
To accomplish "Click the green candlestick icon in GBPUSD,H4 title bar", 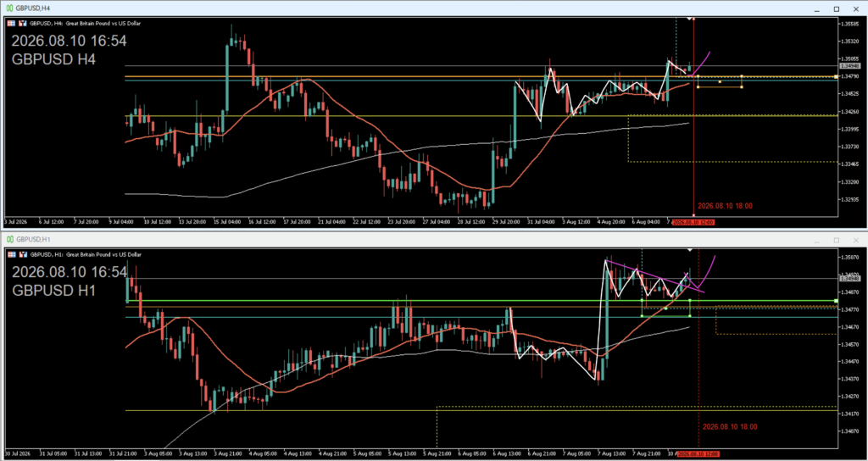I will click(x=9, y=8).
